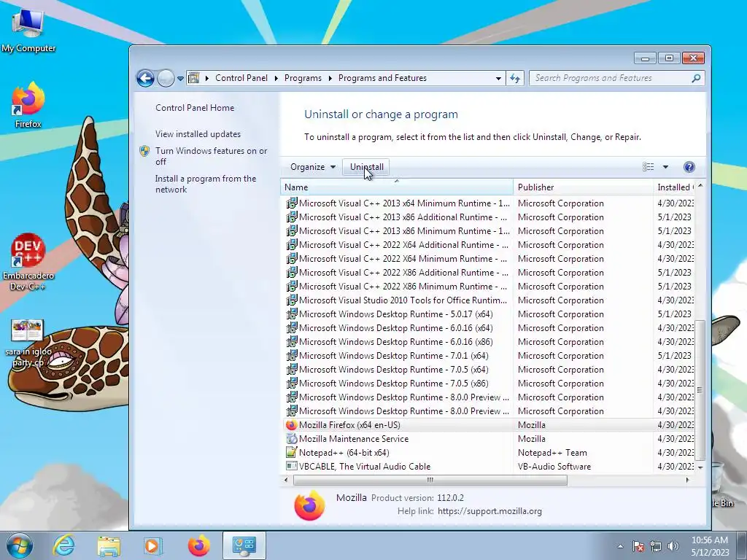Click the Back navigation arrow button
The height and width of the screenshot is (560, 747).
[145, 78]
